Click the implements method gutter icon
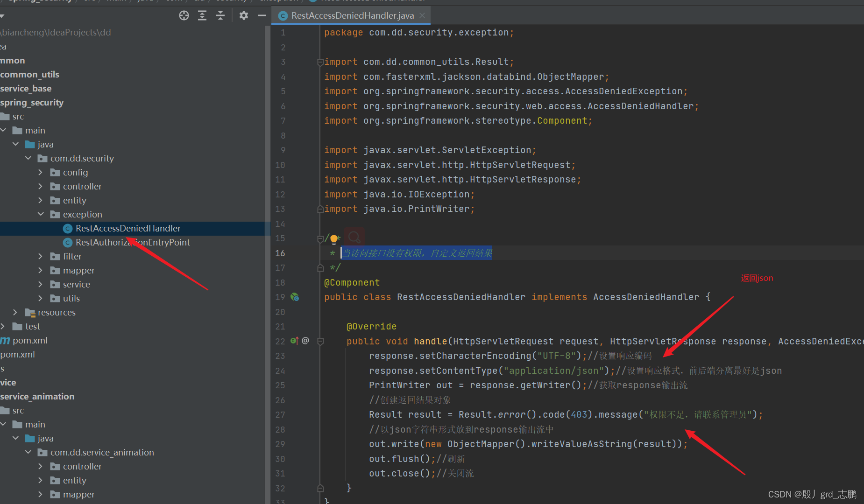Screen dimensions: 864x504 point(294,341)
